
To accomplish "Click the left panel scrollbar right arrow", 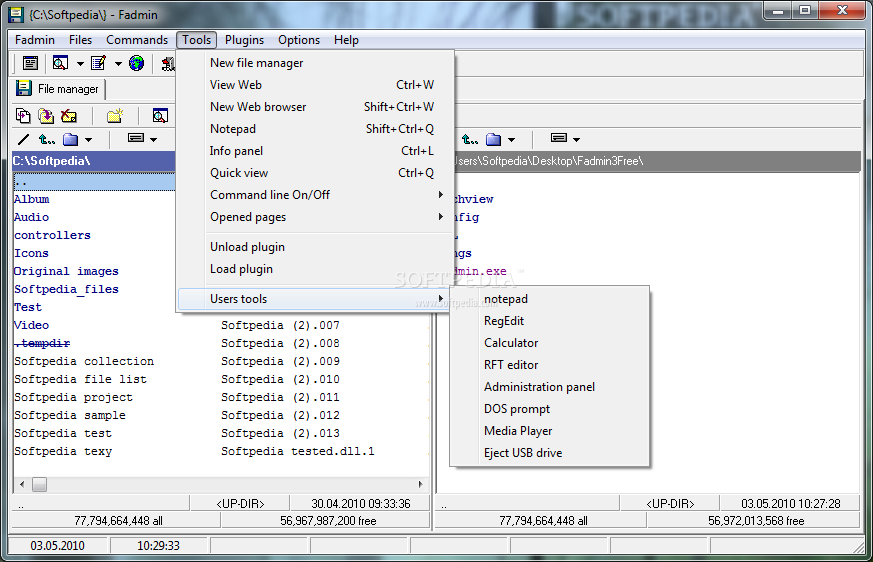I will coord(420,485).
